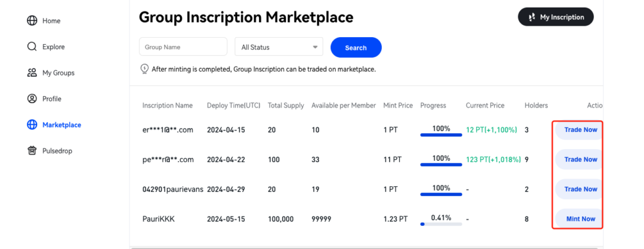This screenshot has width=644, height=249.
Task: Trade Now for er***1@**.com inscription
Action: pyautogui.click(x=579, y=130)
